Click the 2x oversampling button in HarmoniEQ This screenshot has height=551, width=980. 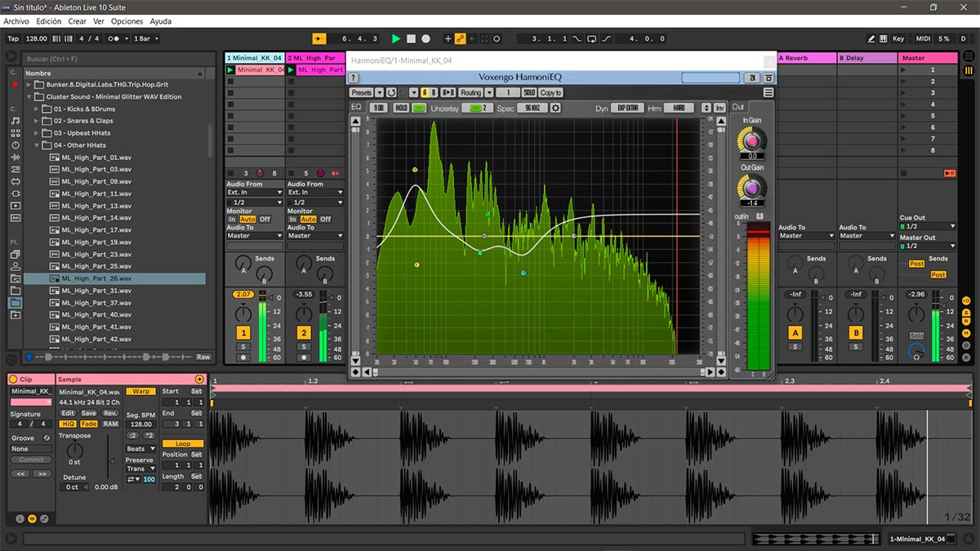[x=751, y=78]
